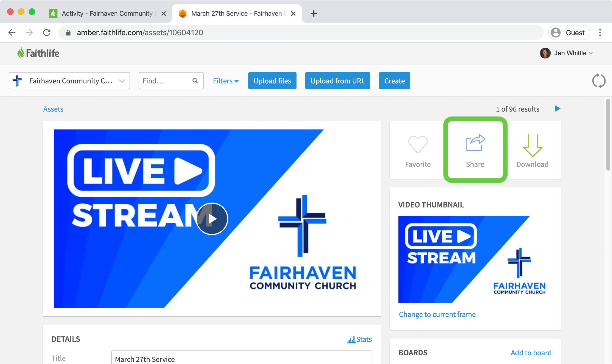Click the browser address bar
The height and width of the screenshot is (364, 612).
pyautogui.click(x=301, y=32)
